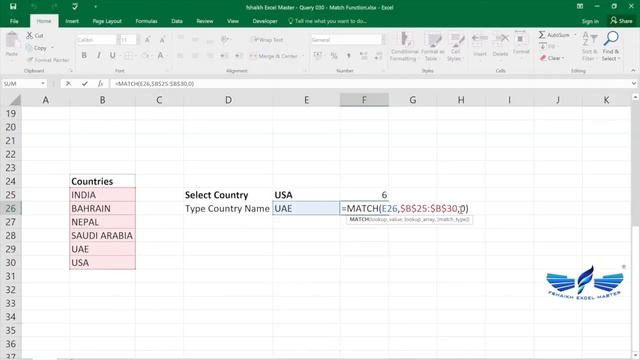Open the File tab
The width and height of the screenshot is (640, 360).
coord(14,21)
